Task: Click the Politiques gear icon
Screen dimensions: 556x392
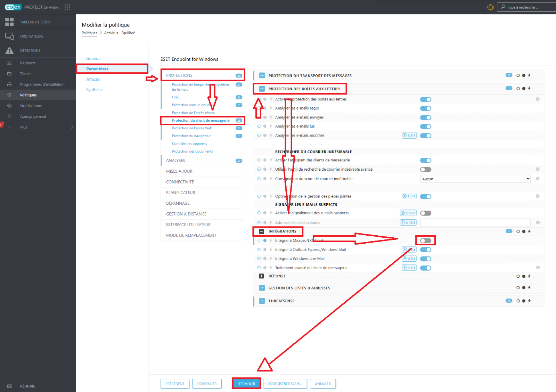Action: point(9,95)
